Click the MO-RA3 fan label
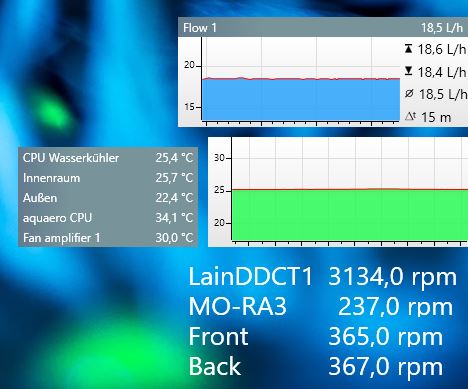The width and height of the screenshot is (468, 389). 238,307
